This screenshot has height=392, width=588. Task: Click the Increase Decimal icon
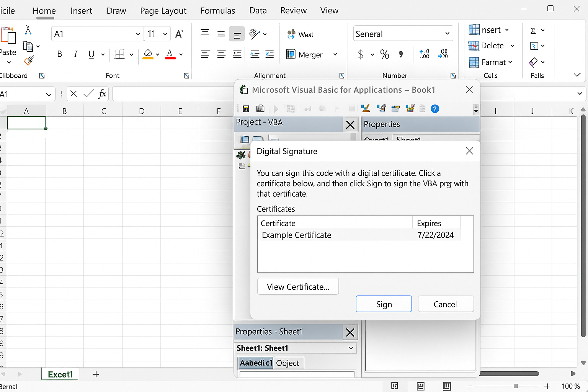coord(425,54)
